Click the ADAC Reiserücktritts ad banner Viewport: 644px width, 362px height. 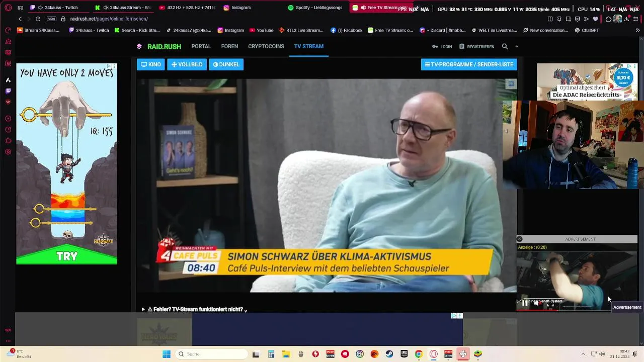[587, 81]
